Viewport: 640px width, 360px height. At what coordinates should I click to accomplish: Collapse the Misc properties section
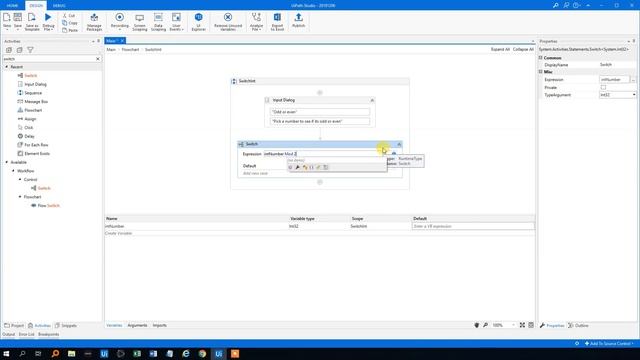pos(540,72)
